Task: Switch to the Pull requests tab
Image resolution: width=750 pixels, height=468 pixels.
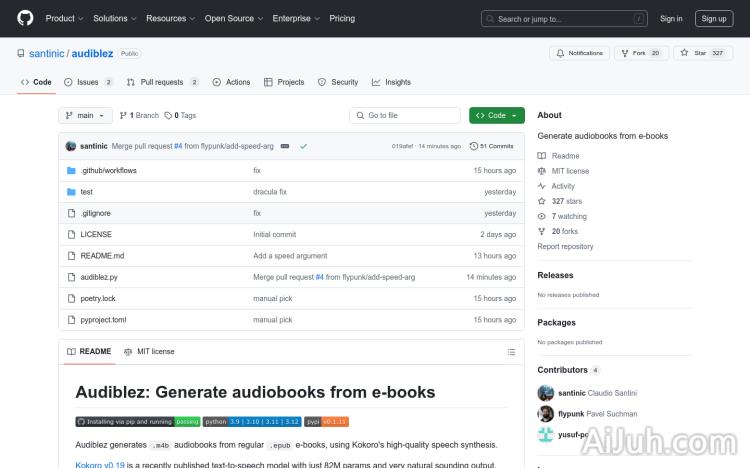Action: pos(163,82)
